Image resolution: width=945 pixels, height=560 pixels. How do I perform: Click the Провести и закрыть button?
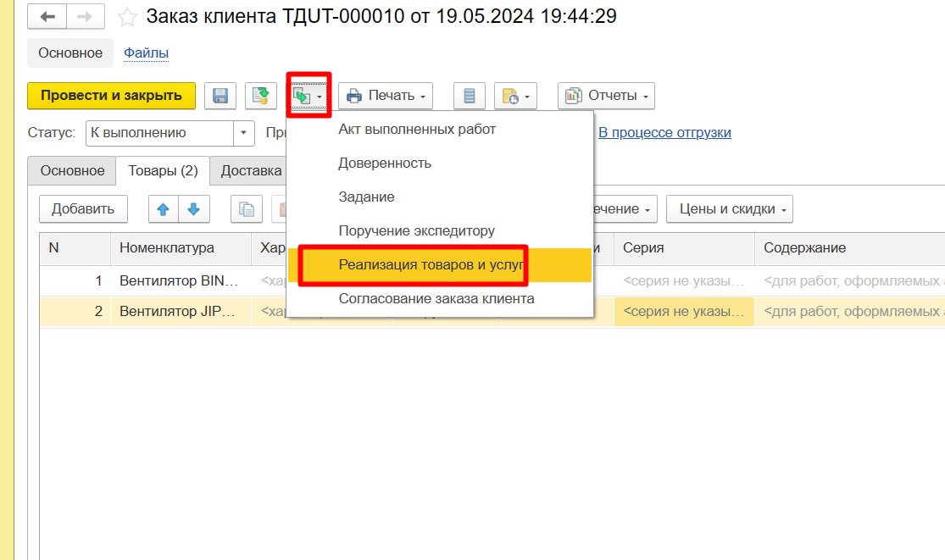tap(112, 96)
